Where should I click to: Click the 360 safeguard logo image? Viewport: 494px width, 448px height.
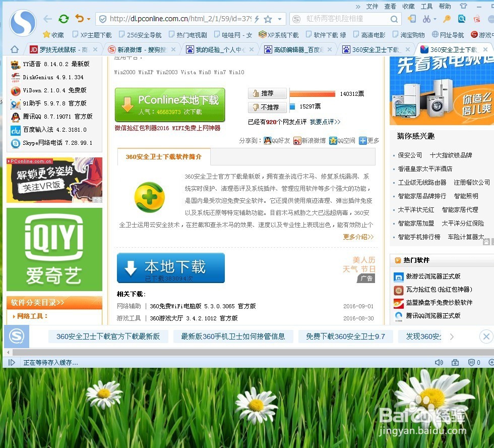(x=150, y=197)
